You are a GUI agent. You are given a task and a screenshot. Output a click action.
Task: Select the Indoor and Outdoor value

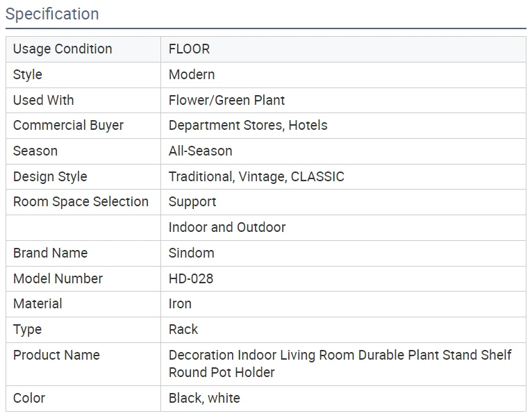click(x=227, y=227)
